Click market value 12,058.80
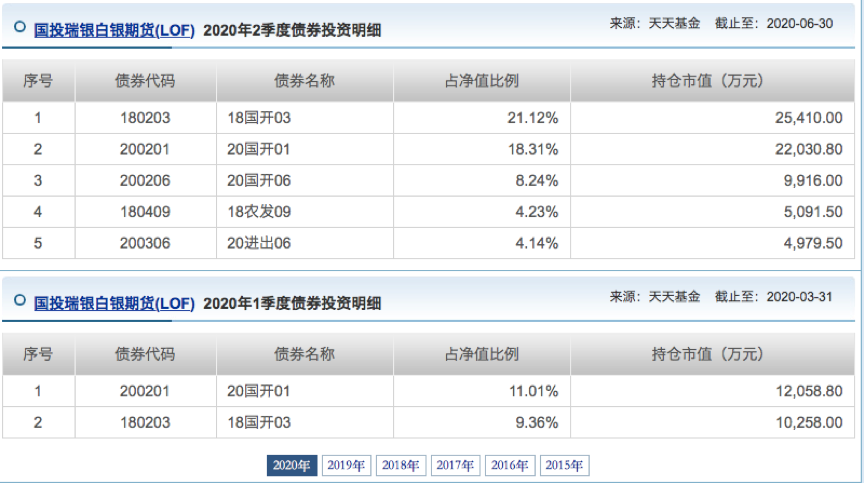The height and width of the screenshot is (483, 864). 809,392
